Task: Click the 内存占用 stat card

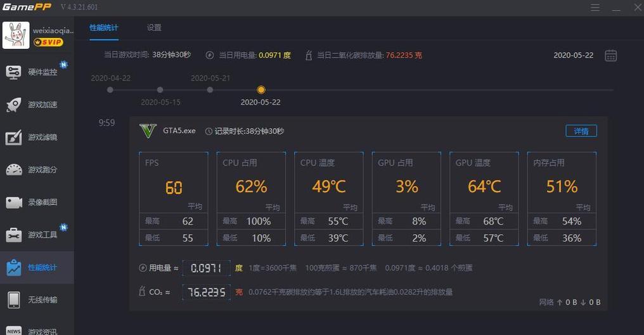Action: tap(562, 199)
